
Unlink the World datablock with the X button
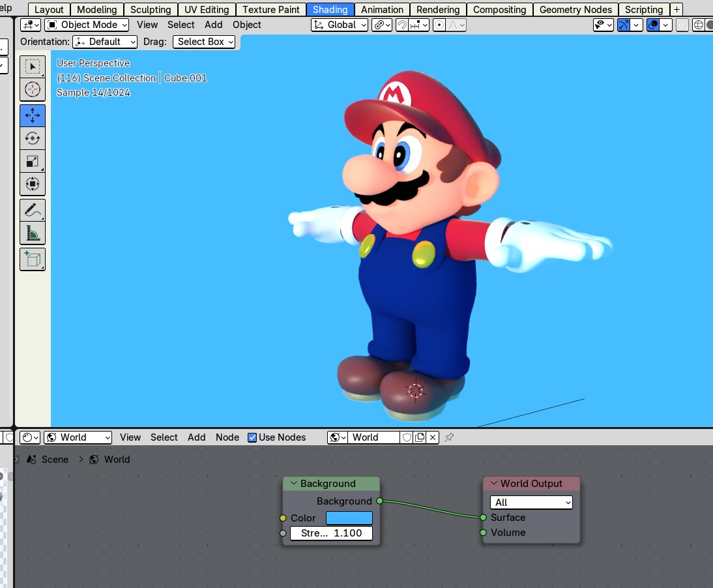pos(433,437)
